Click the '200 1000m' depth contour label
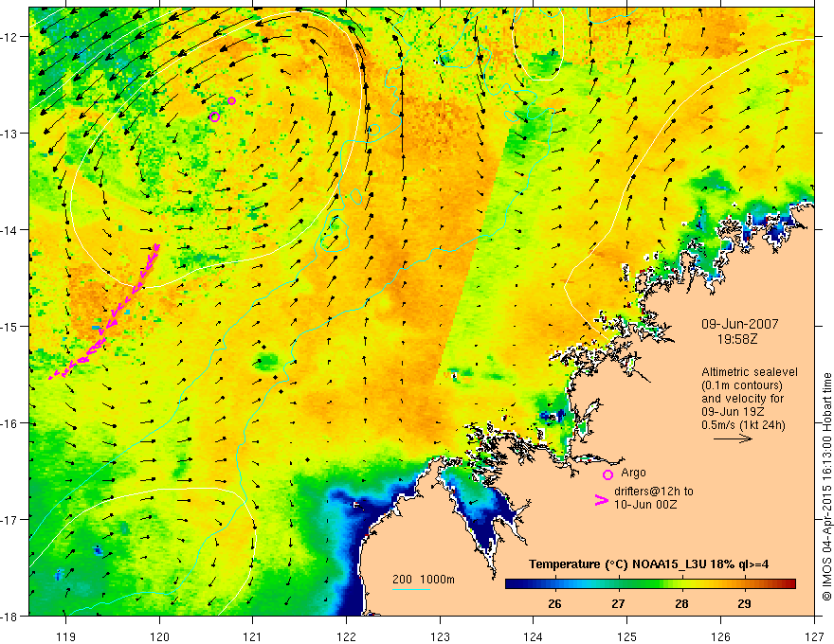The width and height of the screenshot is (834, 644). pos(424,580)
